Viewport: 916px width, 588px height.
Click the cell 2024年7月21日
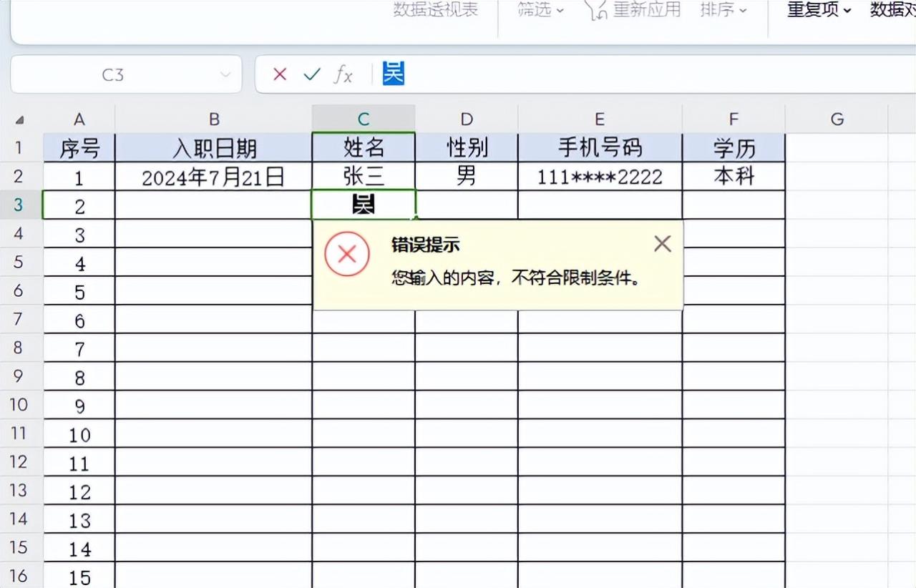[x=214, y=177]
